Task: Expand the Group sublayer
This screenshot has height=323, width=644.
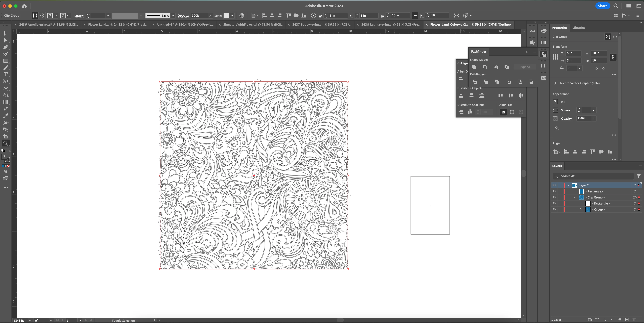Action: pyautogui.click(x=581, y=209)
